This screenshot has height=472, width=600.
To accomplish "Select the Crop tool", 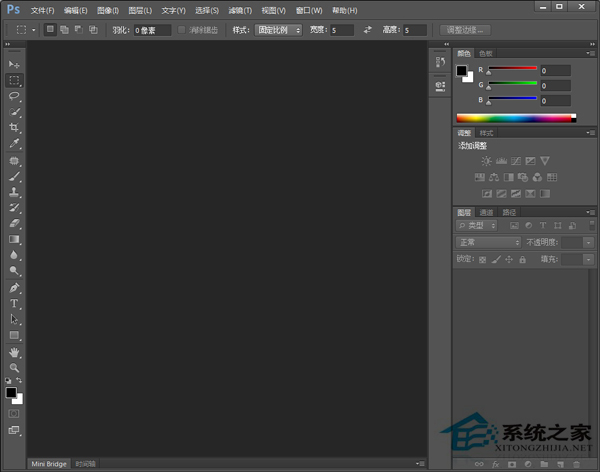I will (14, 128).
